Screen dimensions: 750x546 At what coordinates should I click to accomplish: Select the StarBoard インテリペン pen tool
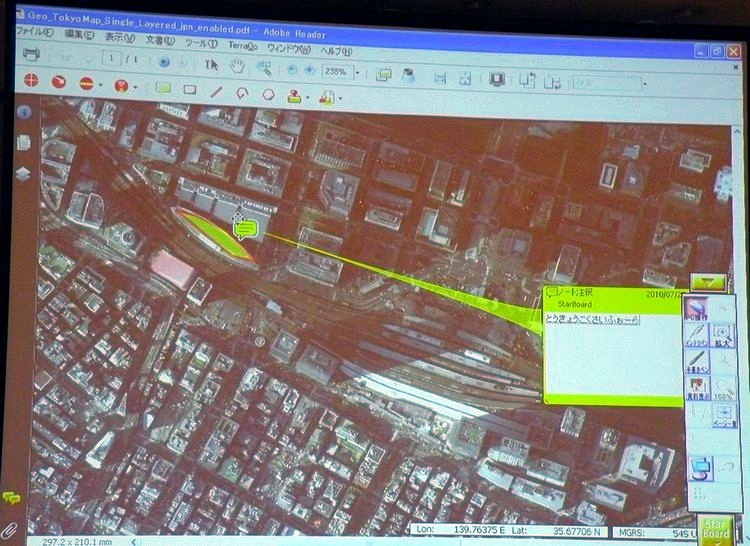(x=696, y=335)
